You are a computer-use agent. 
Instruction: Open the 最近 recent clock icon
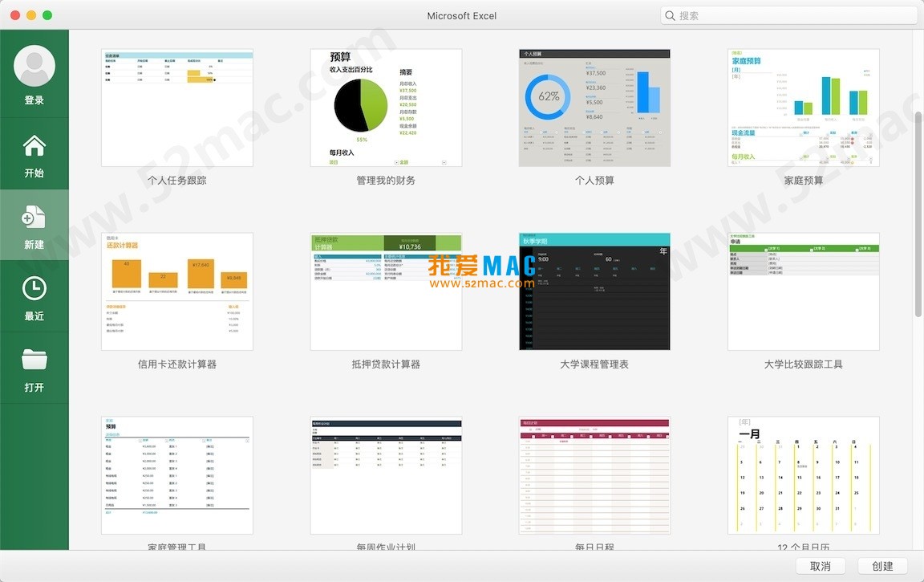point(34,289)
